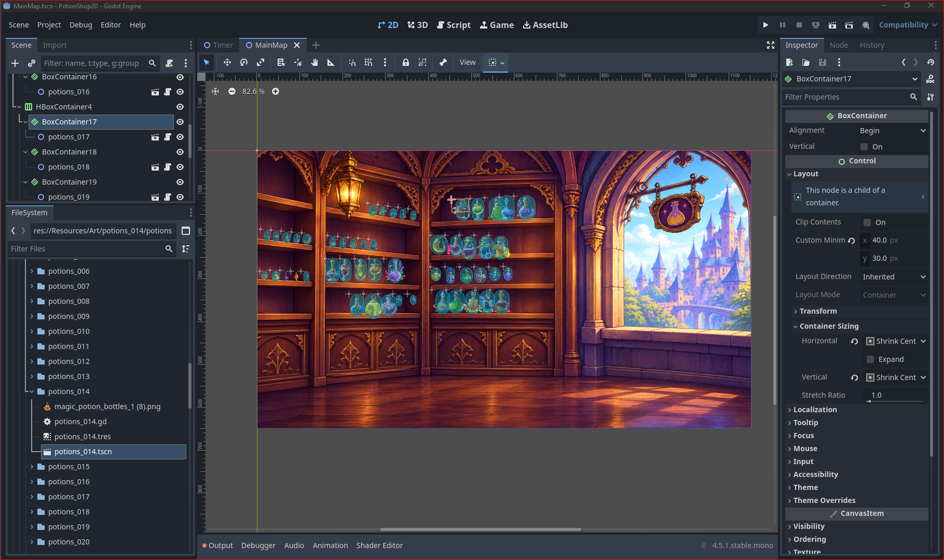This screenshot has width=944, height=560.
Task: Expand the potions_010 folder
Action: tap(32, 331)
